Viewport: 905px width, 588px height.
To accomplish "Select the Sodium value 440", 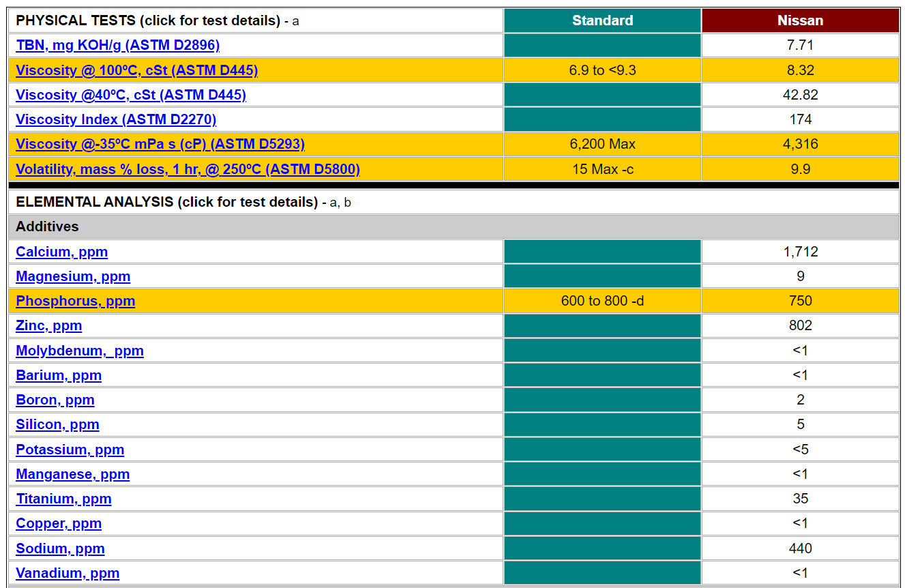I will point(800,548).
